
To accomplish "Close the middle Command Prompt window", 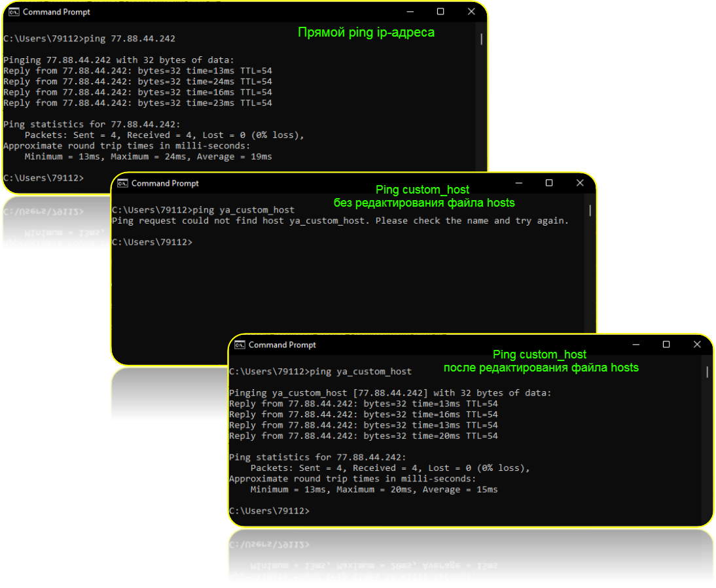I will tap(580, 183).
